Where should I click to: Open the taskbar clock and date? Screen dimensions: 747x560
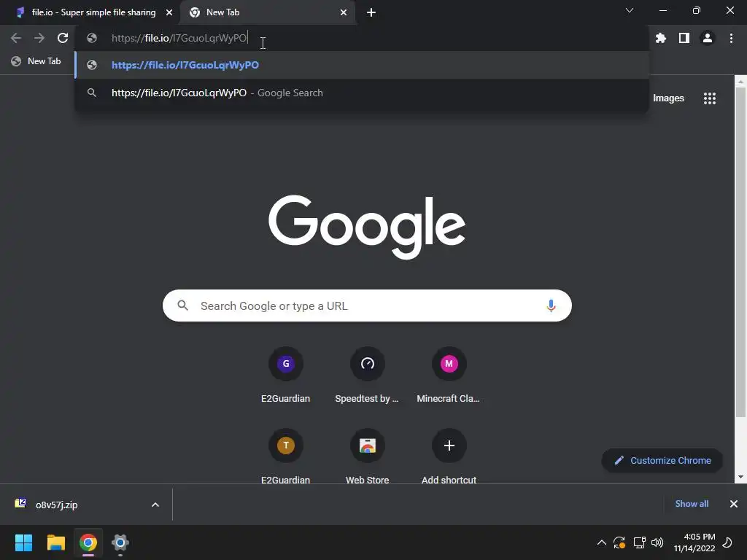click(694, 542)
